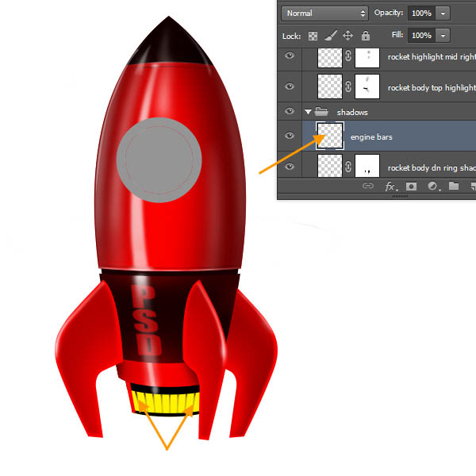The width and height of the screenshot is (476, 476).
Task: Open the Fill slider dropdown arrow
Action: coord(442,36)
